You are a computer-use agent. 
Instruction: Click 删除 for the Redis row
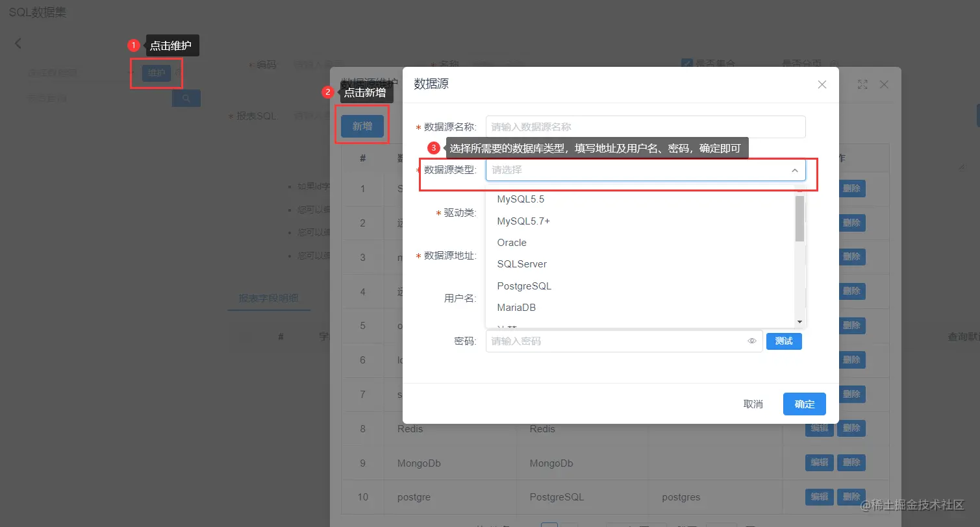[851, 428]
